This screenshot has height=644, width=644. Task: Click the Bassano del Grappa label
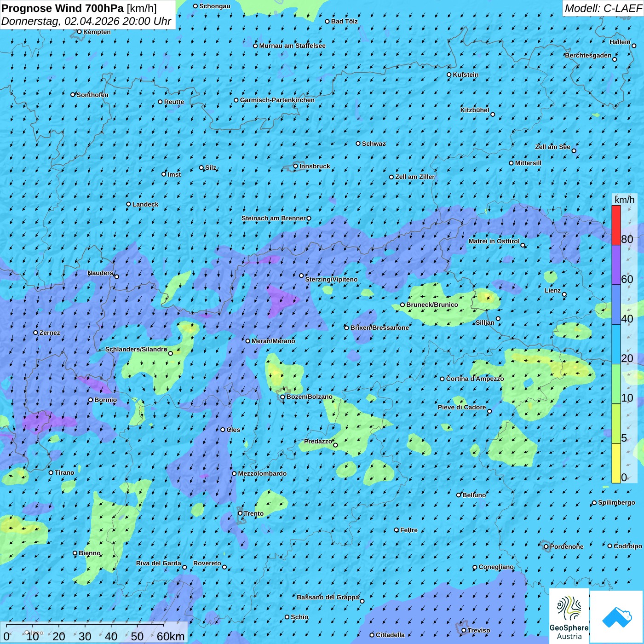coord(328,597)
